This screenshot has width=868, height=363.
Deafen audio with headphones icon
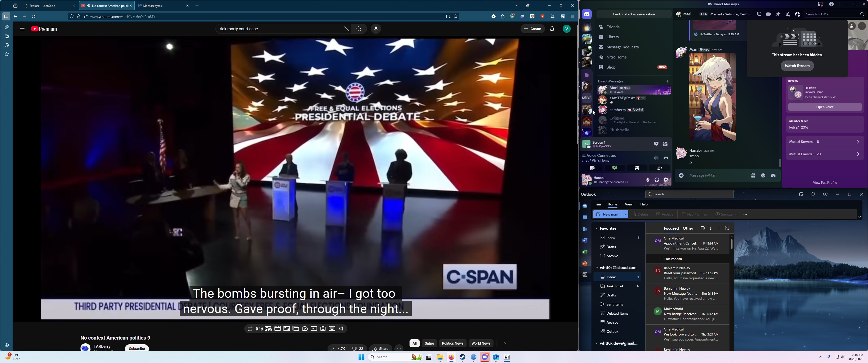pos(657,180)
